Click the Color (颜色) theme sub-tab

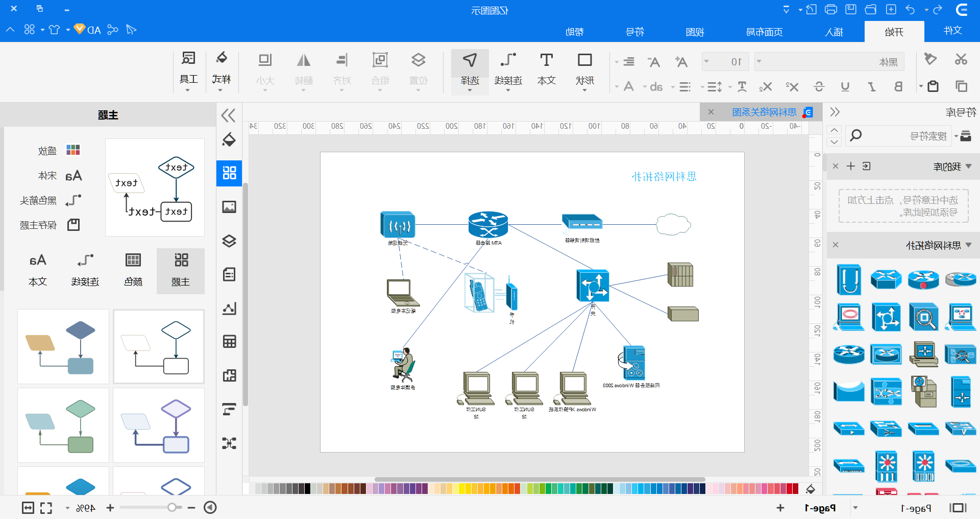133,271
